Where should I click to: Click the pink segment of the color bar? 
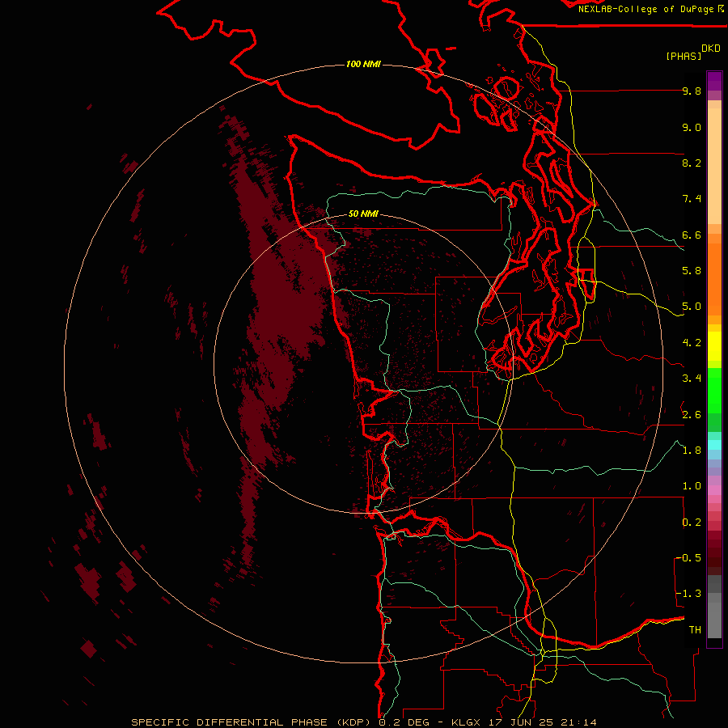click(714, 490)
